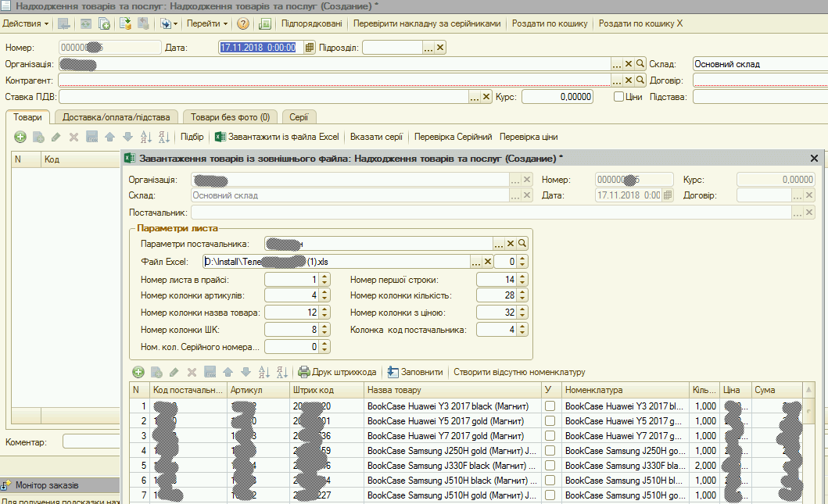Image resolution: width=828 pixels, height=504 pixels.
Task: Open the Действия dropdown menu
Action: tap(26, 23)
